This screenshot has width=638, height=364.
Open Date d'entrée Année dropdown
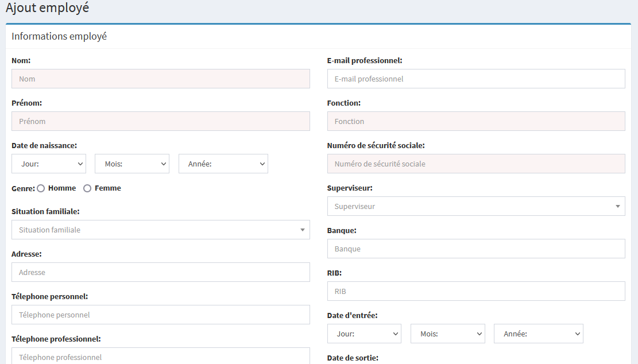coord(538,334)
